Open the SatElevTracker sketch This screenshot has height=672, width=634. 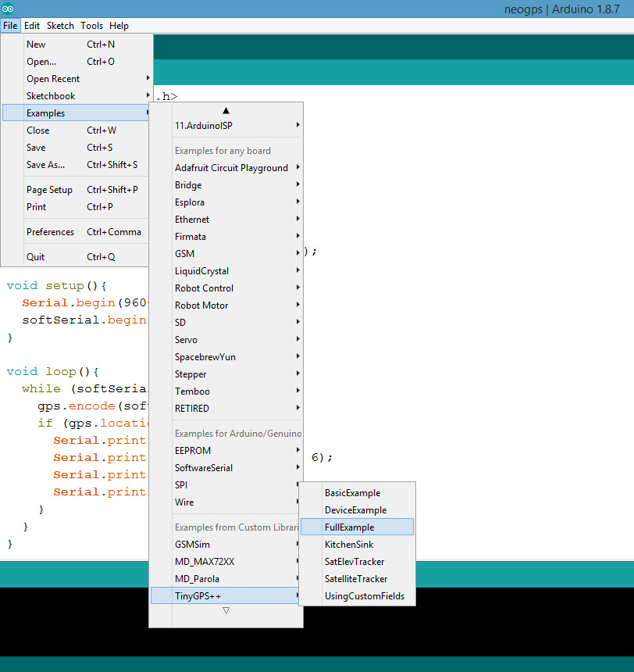[x=358, y=561]
